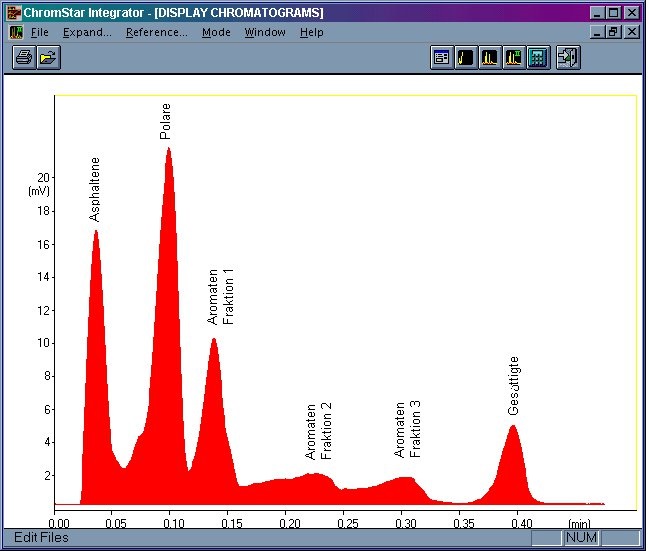Open the Help menu
649x551 pixels.
click(x=312, y=32)
